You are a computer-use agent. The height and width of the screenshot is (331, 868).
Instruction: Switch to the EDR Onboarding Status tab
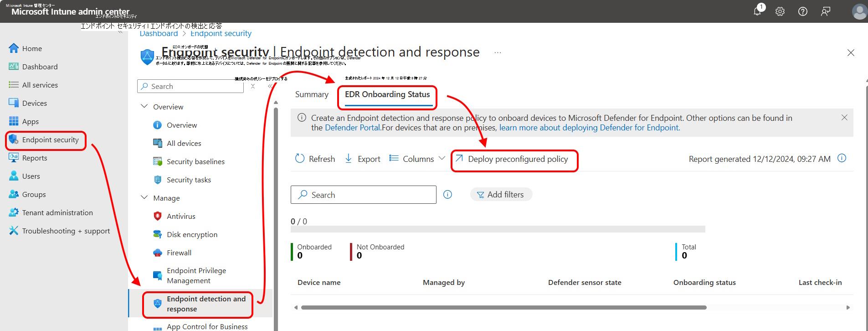pyautogui.click(x=387, y=94)
